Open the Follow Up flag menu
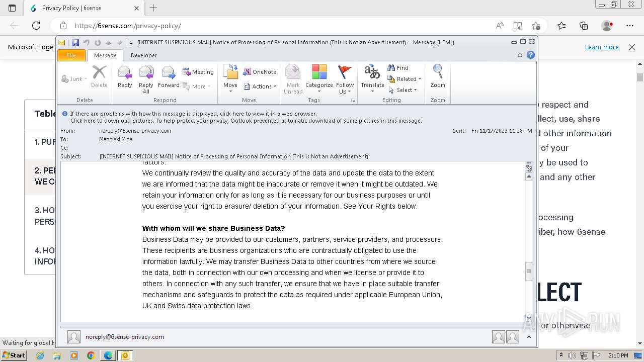644x362 pixels. pos(345,79)
